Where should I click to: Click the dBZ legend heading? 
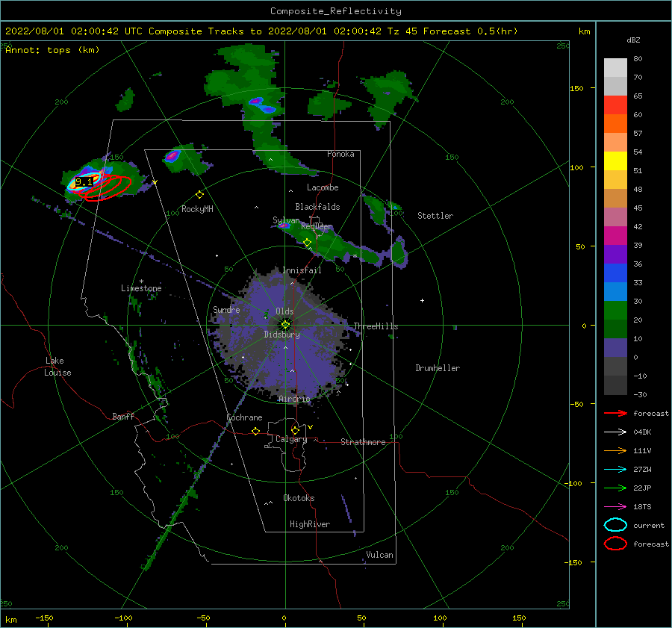click(633, 40)
